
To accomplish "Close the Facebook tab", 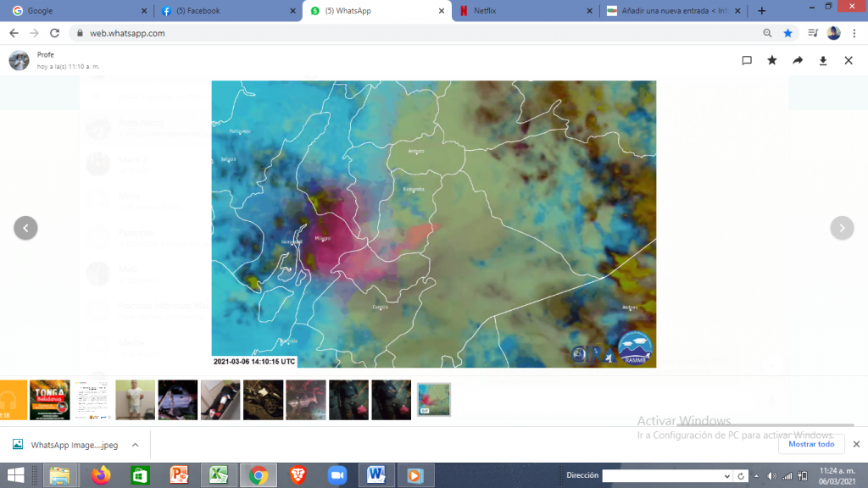I will pos(292,11).
